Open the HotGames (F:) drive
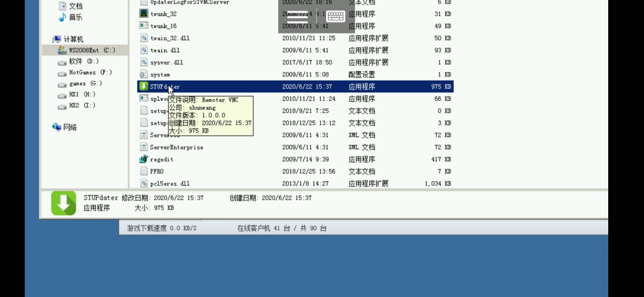This screenshot has width=644, height=297. (91, 72)
